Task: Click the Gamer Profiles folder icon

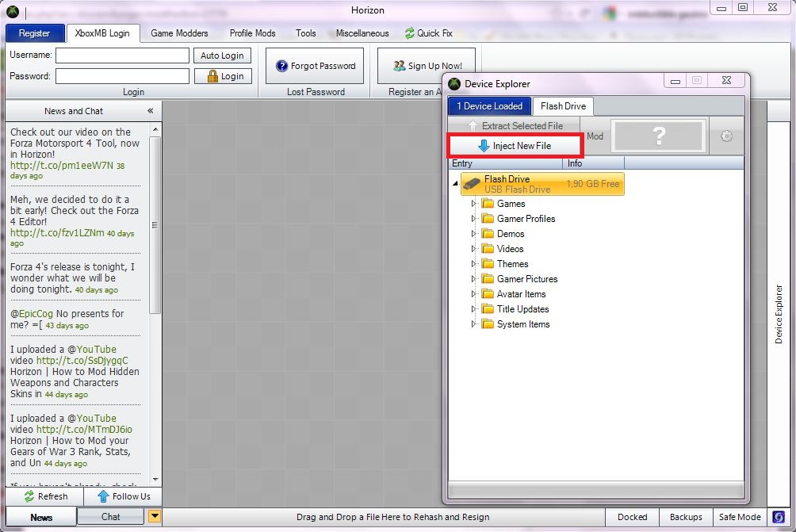Action: [x=488, y=219]
